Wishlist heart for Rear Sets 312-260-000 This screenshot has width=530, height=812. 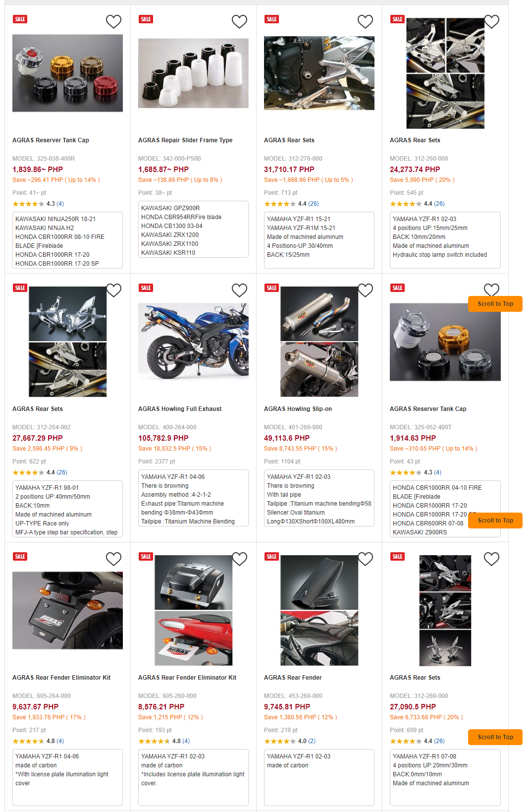pyautogui.click(x=491, y=21)
